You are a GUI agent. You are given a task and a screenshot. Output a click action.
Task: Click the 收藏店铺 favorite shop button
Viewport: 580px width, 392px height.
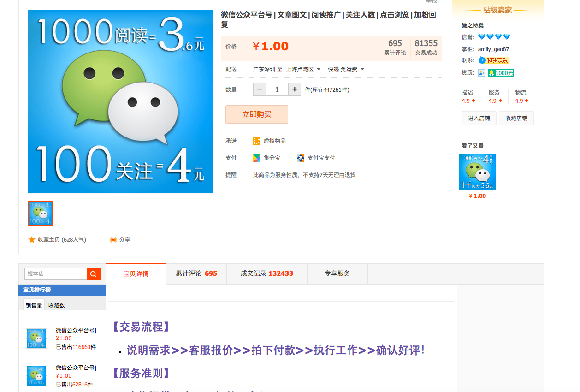(x=516, y=118)
